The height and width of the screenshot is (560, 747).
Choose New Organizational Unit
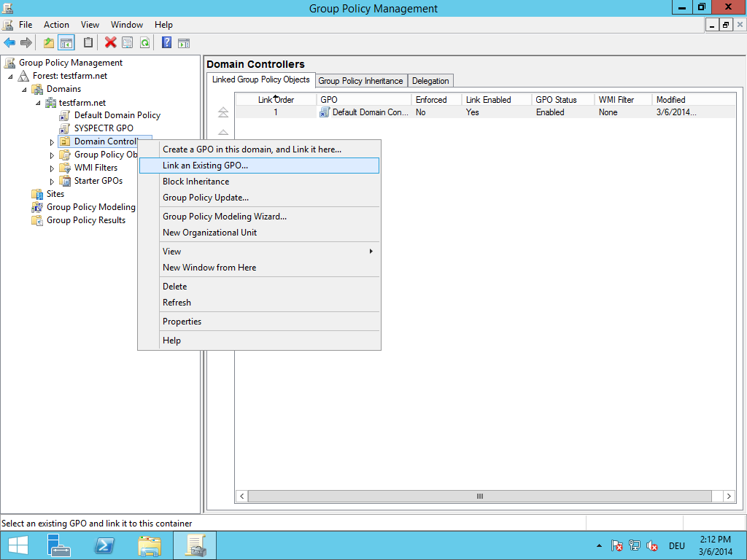259,233
